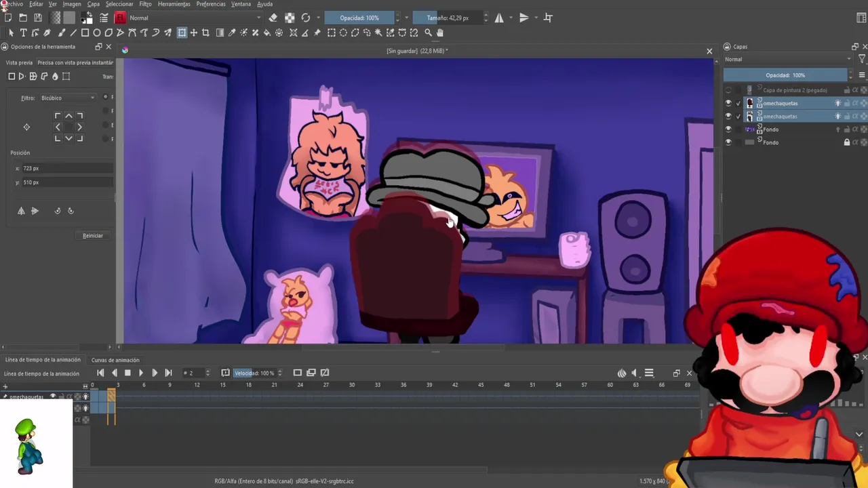Select the Elliptical Selection tool
The image size is (868, 488).
coord(343,33)
